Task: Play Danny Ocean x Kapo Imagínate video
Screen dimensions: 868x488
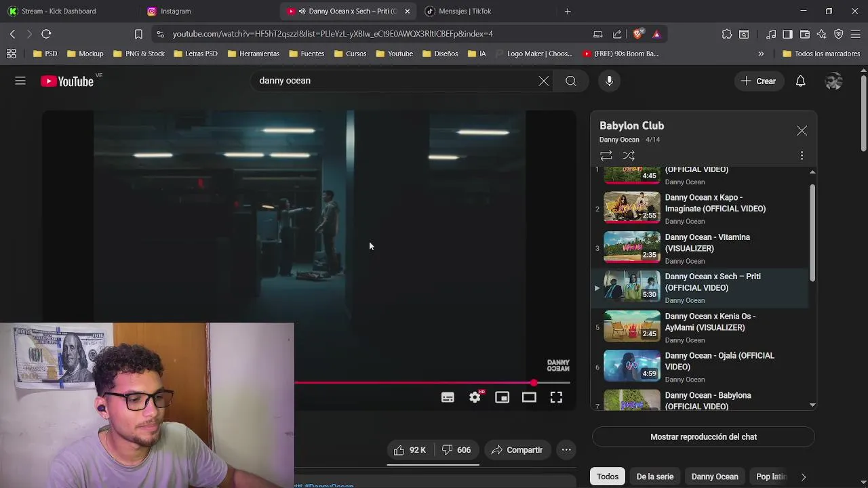Action: pos(700,208)
